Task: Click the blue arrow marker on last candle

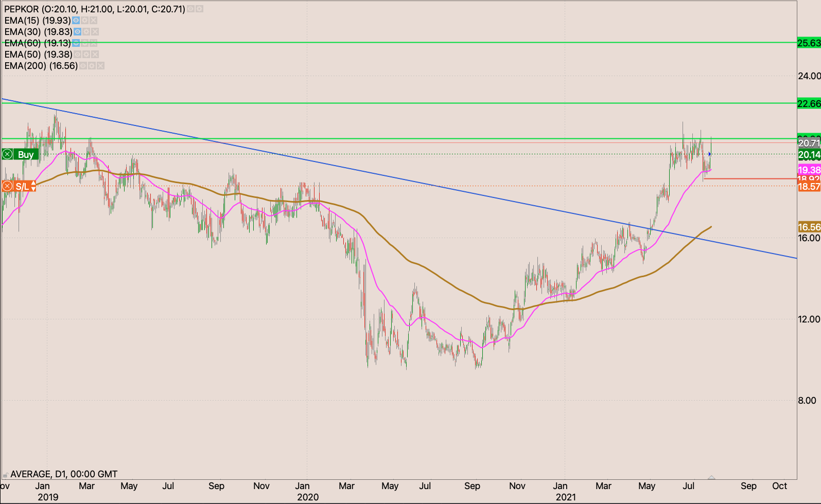Action: [x=710, y=154]
